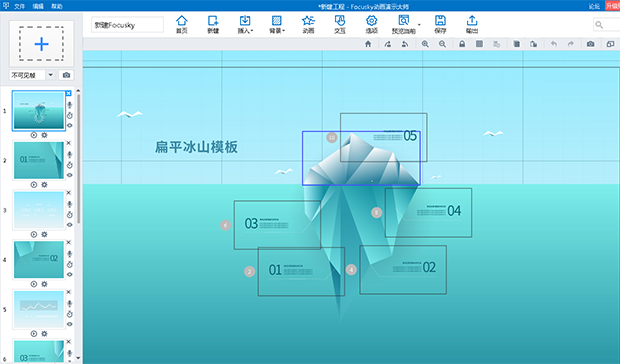
Task: Toggle eye visibility for slide 5
Action: click(70, 324)
